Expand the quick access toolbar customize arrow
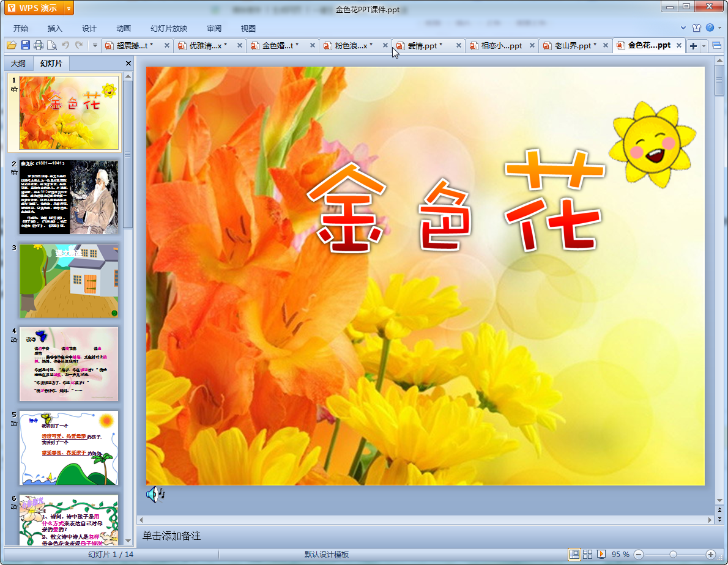 [x=95, y=45]
